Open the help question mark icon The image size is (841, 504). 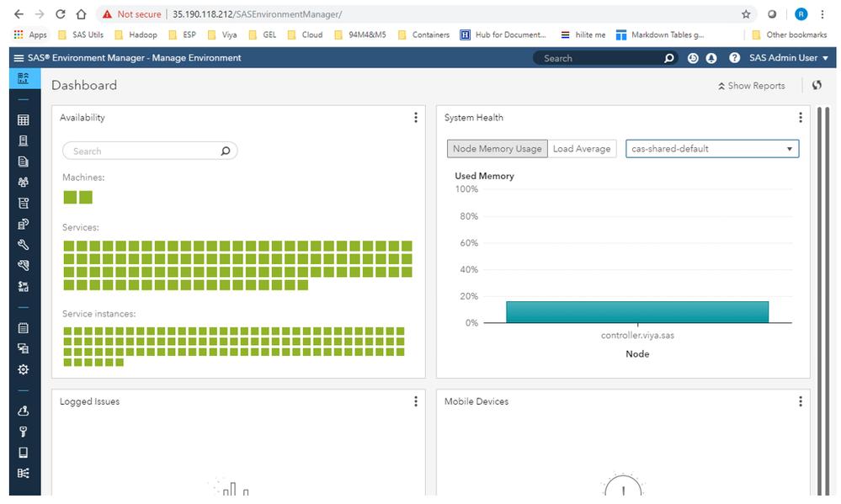pyautogui.click(x=734, y=58)
